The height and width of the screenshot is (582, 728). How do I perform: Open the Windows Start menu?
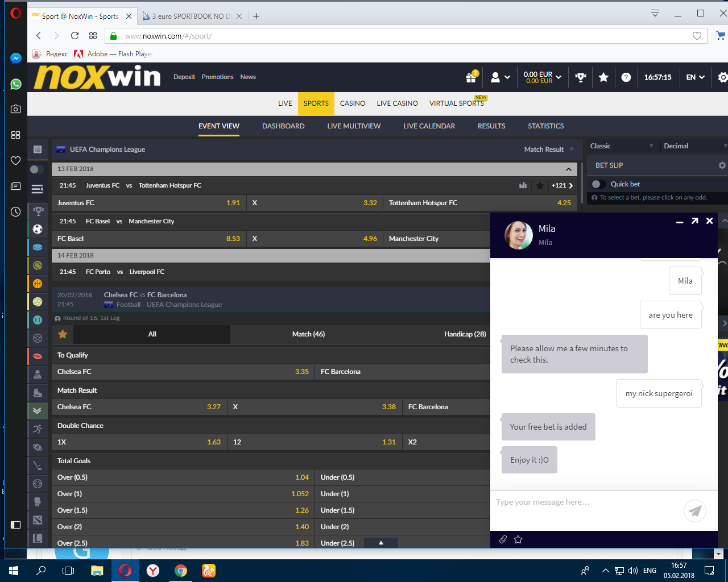(14, 571)
